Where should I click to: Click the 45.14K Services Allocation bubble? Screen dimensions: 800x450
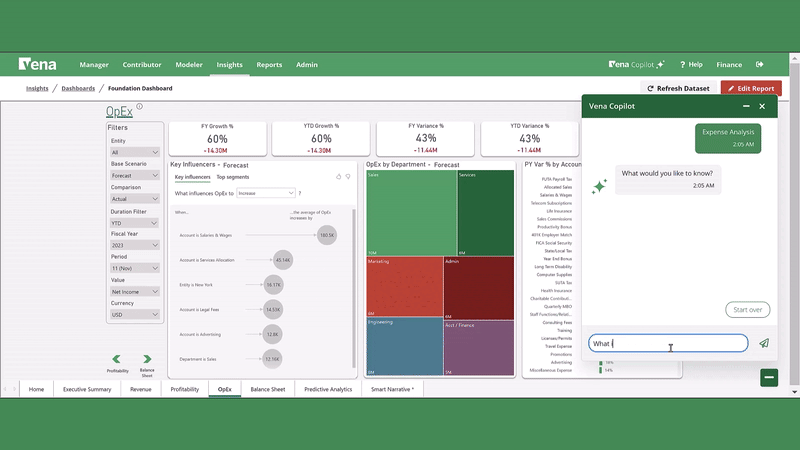coord(283,260)
